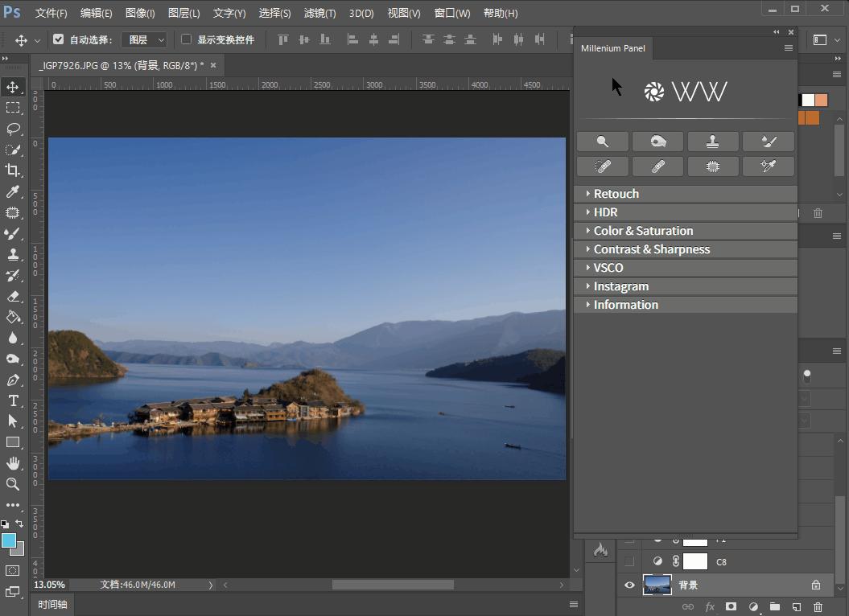Select the Crop tool

coord(11,170)
